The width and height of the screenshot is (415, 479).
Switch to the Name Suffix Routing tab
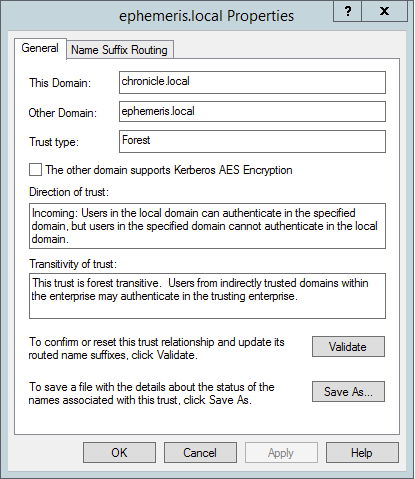click(119, 50)
